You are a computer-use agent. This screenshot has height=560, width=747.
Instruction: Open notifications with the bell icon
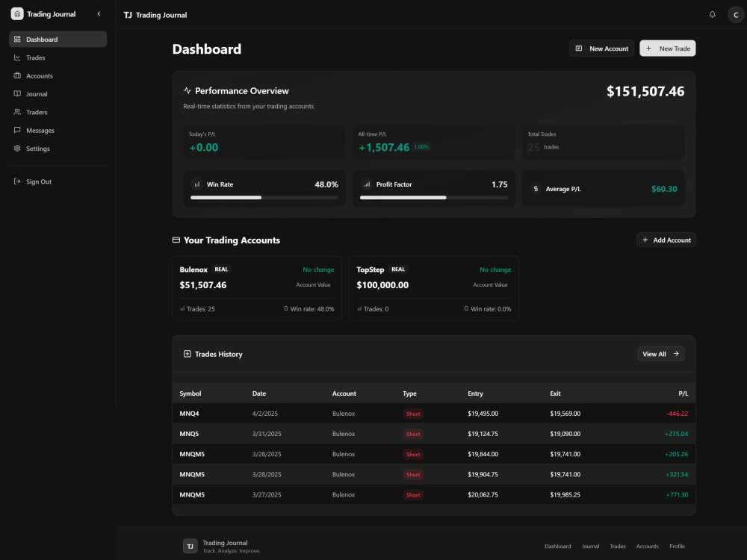tap(712, 14)
